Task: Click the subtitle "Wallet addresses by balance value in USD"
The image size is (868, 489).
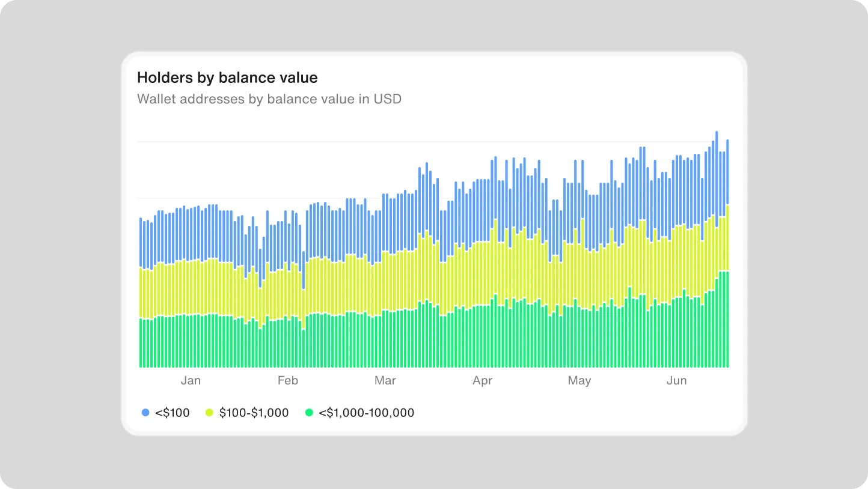Action: [x=269, y=99]
